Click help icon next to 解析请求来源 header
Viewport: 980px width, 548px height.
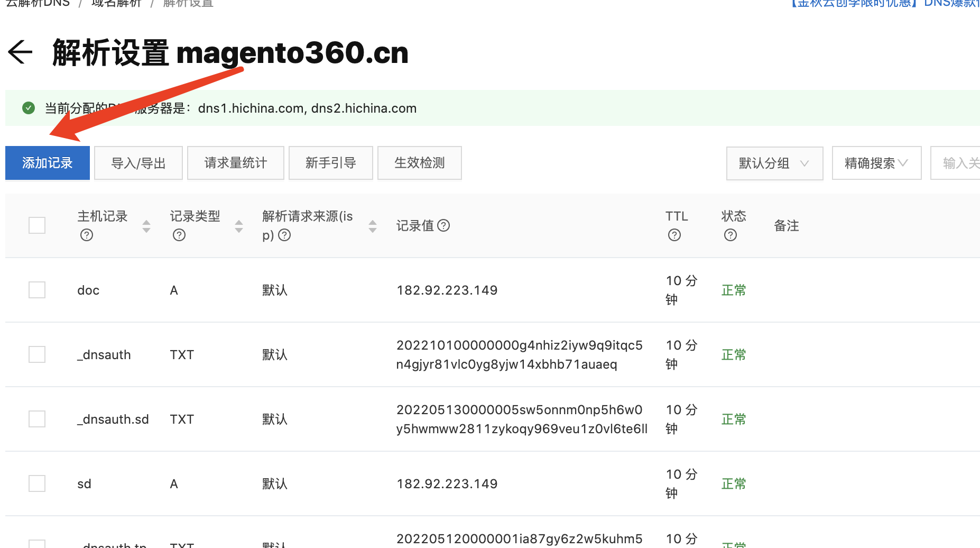click(x=284, y=235)
